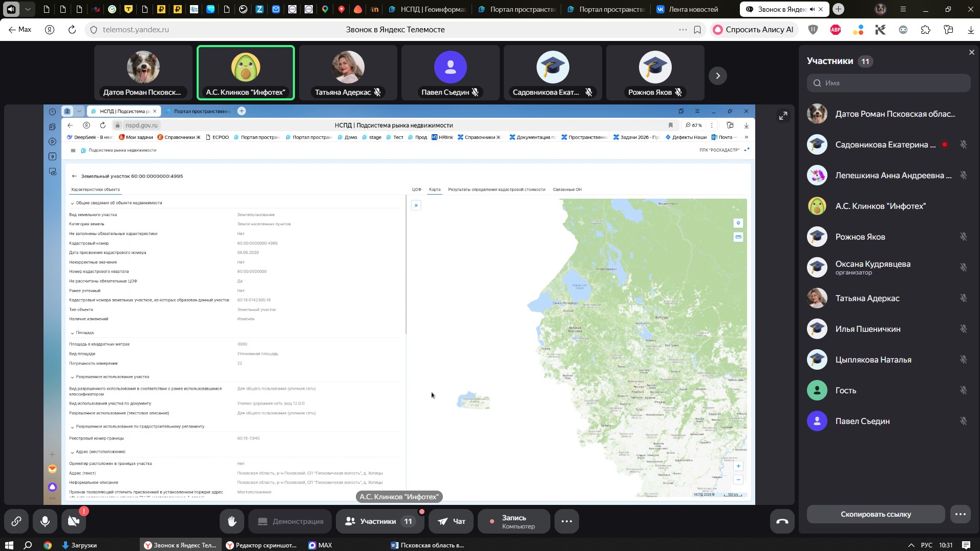
Task: Open options menu beside Скопировать ссылку
Action: coord(960,514)
